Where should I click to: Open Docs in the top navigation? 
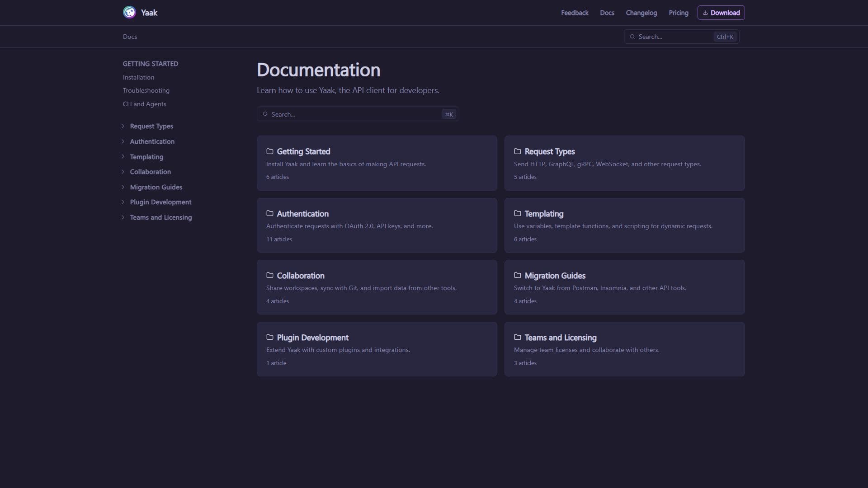pos(607,13)
